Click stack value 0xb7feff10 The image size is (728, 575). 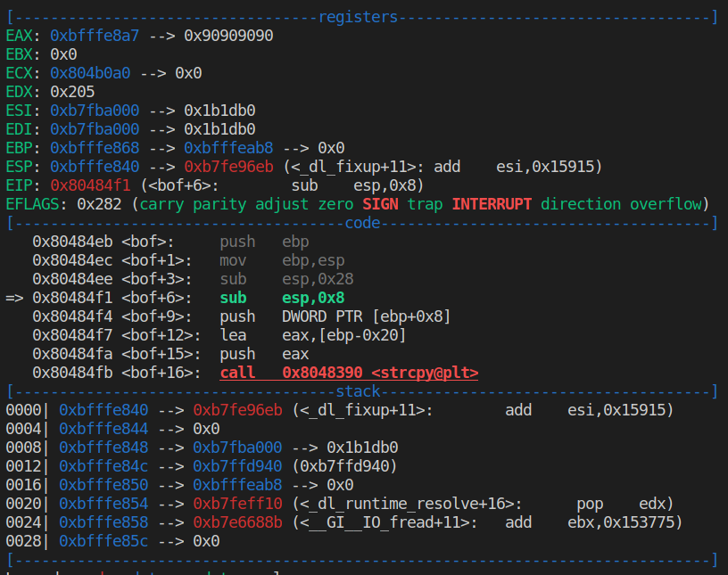pos(237,504)
